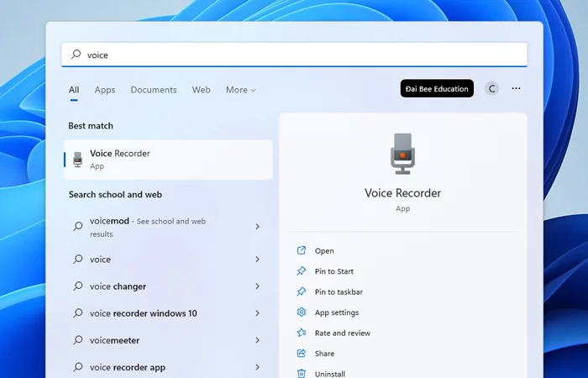Click the Dai Bee Education button
The image size is (588, 378).
437,88
